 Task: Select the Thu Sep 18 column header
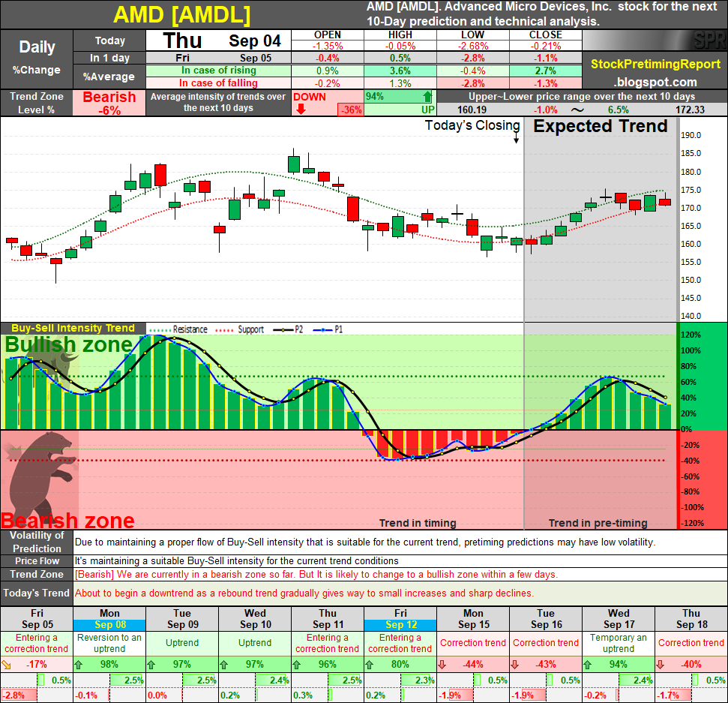point(691,620)
